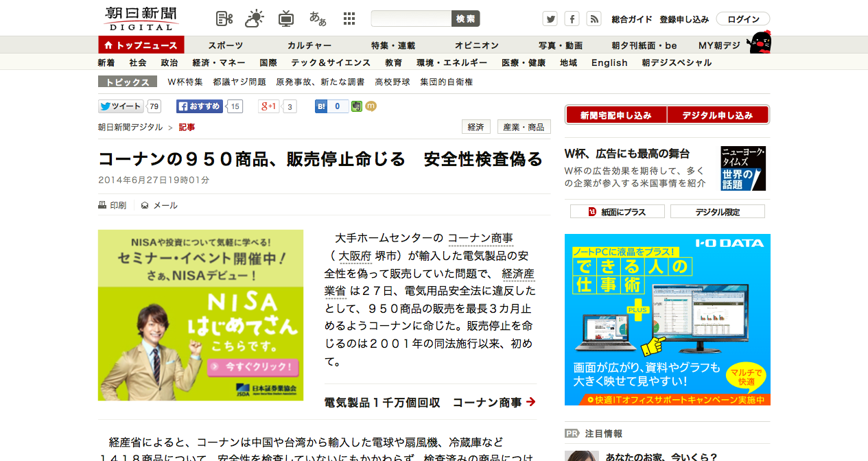
Task: Click the 産業・商品 category tag
Action: (524, 127)
